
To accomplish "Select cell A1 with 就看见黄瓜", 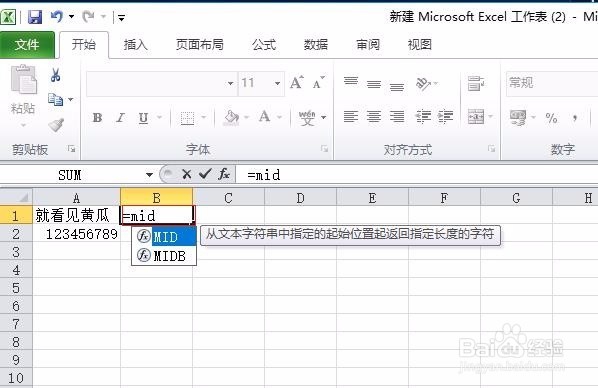I will coord(76,216).
